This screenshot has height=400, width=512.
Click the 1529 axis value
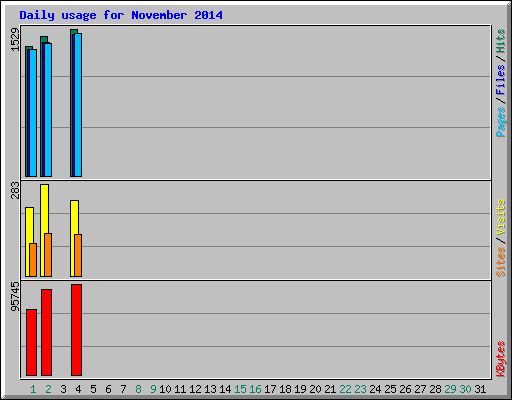point(15,40)
